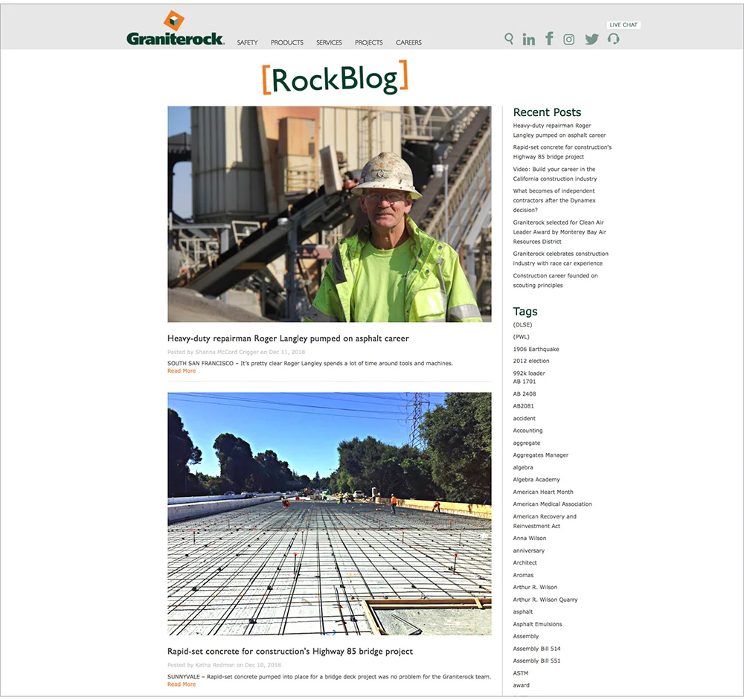
Task: Click author Shanna McCord Crigger byline
Action: 227,352
